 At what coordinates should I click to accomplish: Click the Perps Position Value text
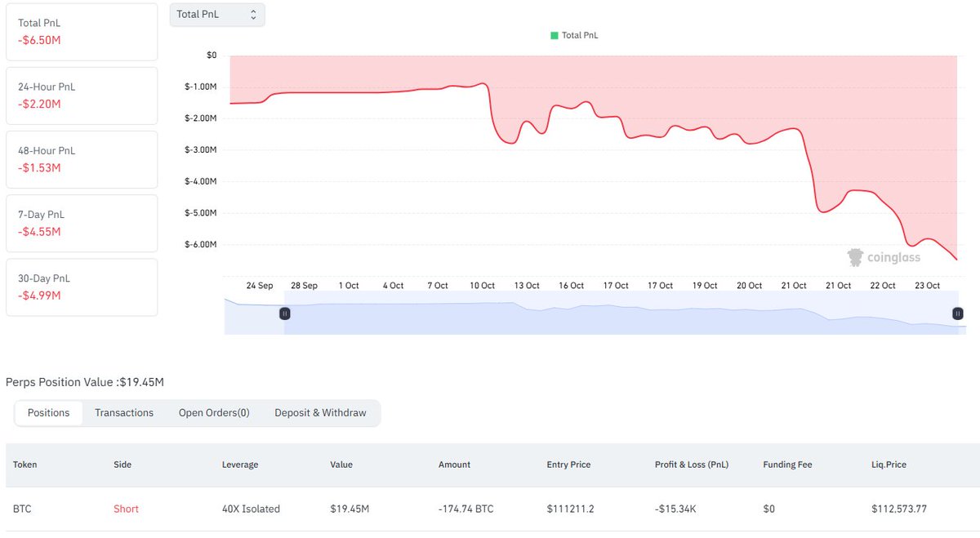(85, 382)
